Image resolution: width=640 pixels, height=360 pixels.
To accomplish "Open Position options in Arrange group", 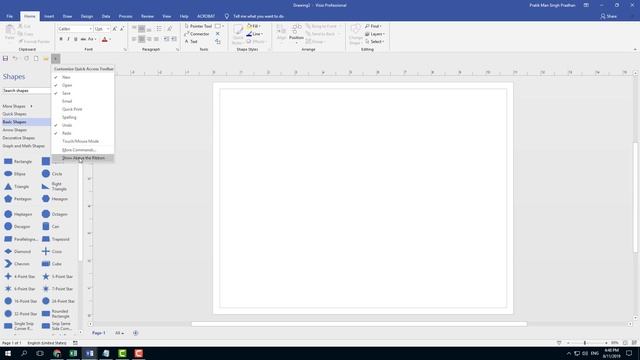I will [x=296, y=33].
